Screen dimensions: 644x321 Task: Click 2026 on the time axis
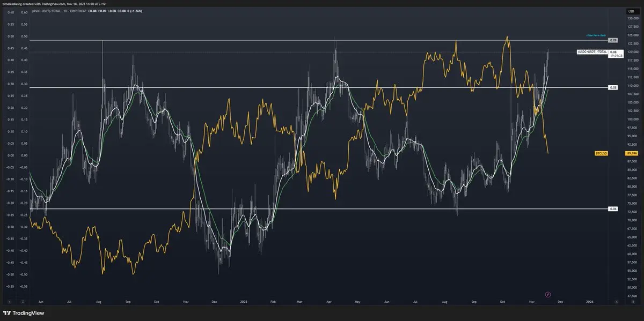[589, 302]
